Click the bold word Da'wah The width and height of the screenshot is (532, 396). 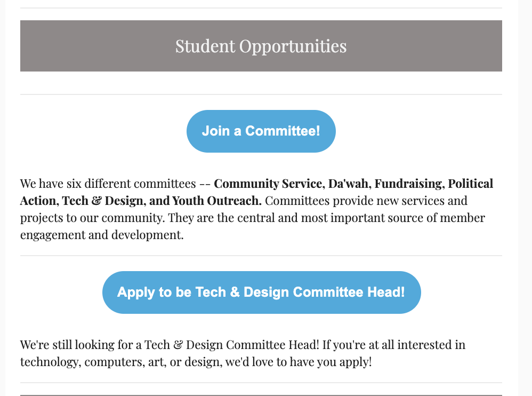coord(348,184)
